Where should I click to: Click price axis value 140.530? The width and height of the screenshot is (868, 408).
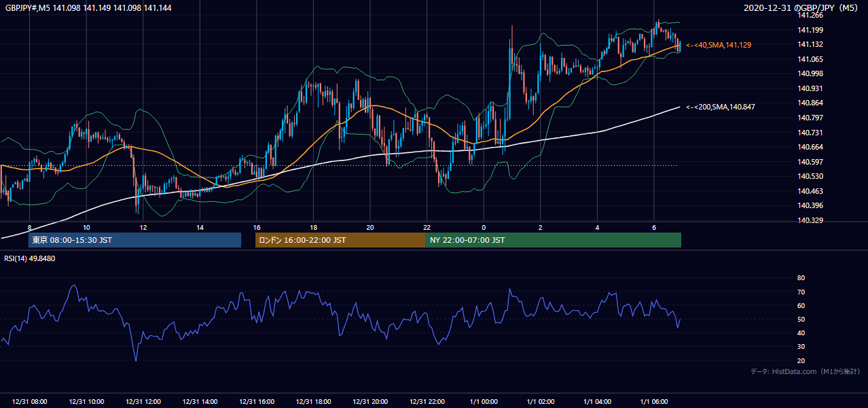[x=810, y=176]
